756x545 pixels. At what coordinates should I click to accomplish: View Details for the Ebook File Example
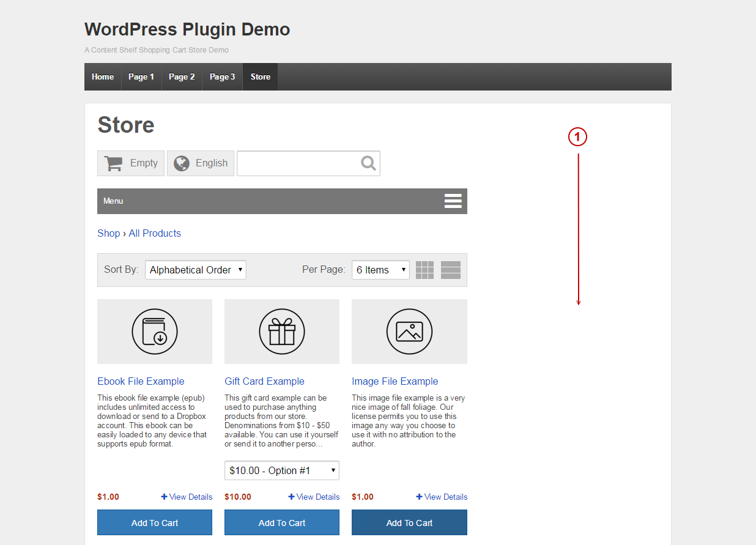tap(187, 497)
